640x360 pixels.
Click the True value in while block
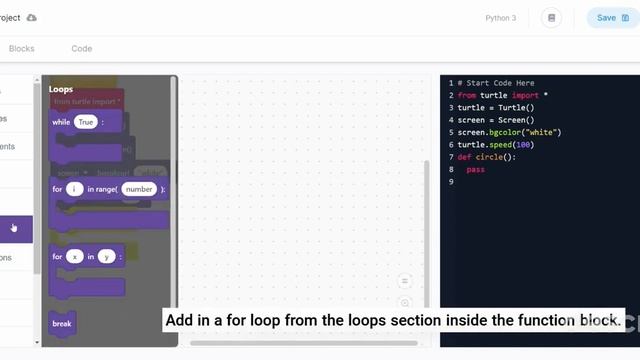(86, 122)
